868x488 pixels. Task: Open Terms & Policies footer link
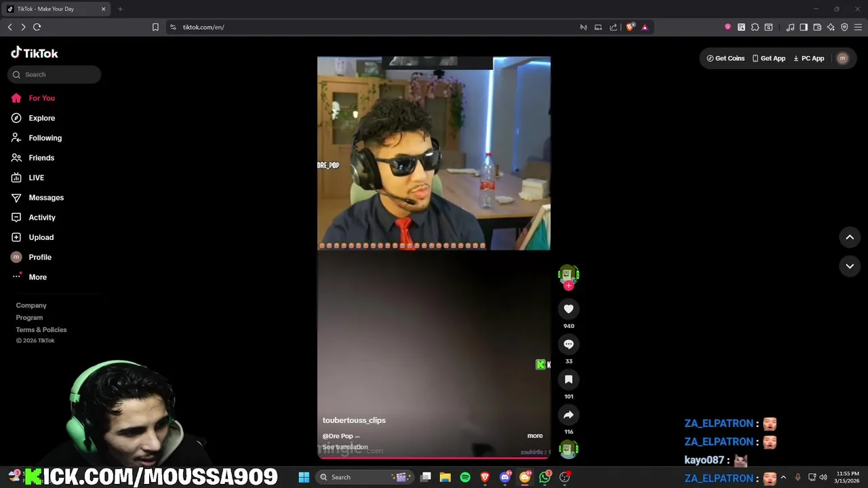pos(41,330)
